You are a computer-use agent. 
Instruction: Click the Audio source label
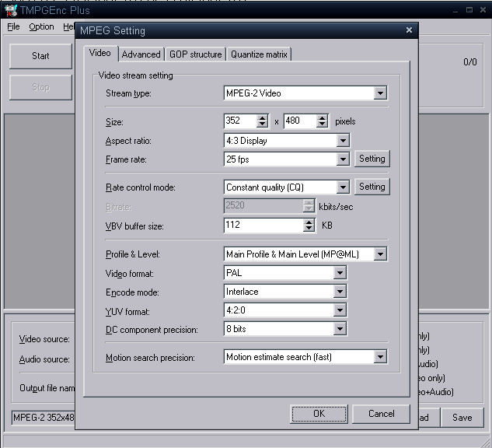click(x=44, y=359)
